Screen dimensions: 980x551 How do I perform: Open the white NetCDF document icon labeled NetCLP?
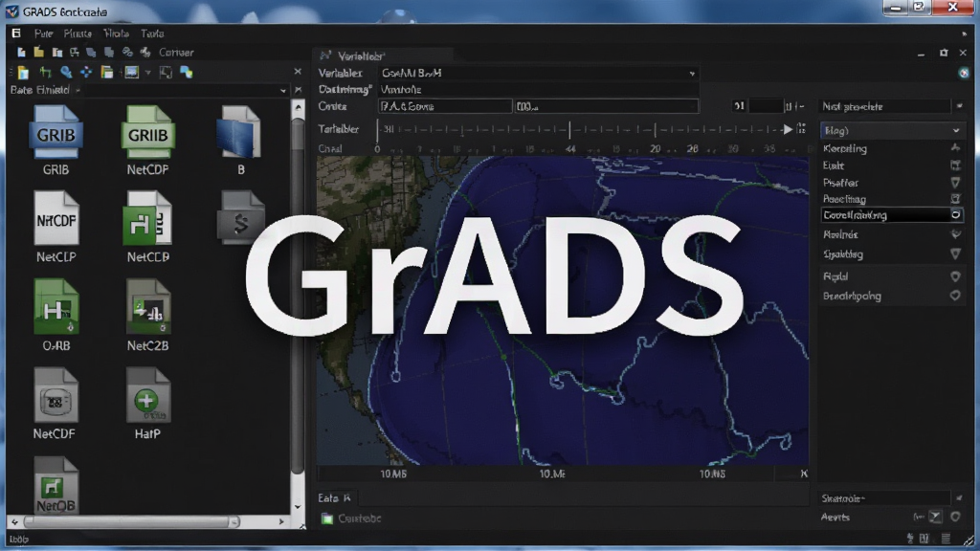point(56,219)
